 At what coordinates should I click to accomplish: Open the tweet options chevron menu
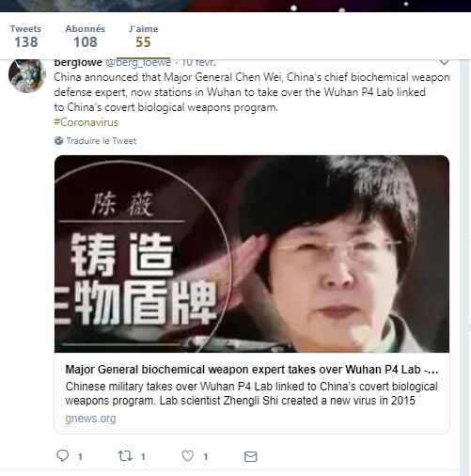pyautogui.click(x=444, y=62)
